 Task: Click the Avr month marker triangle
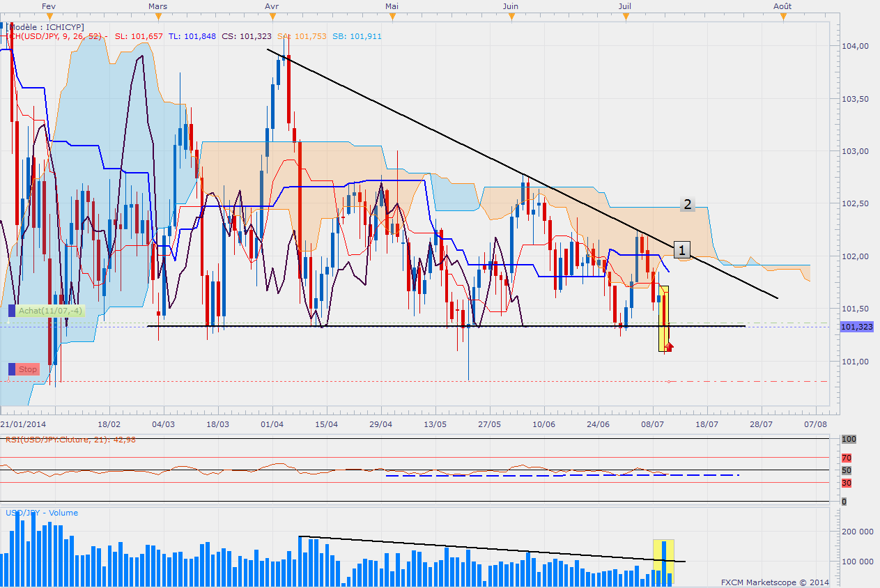tap(272, 17)
